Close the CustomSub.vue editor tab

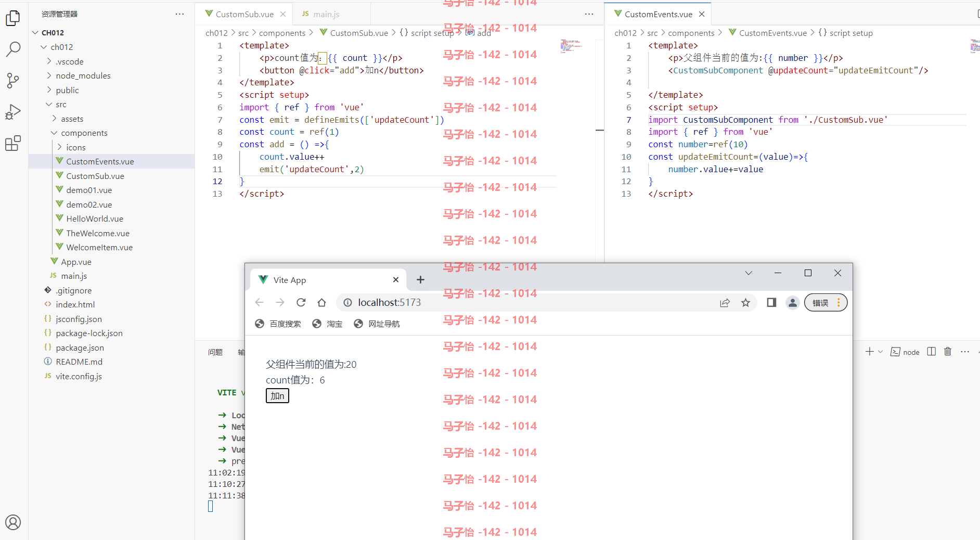[x=283, y=14]
